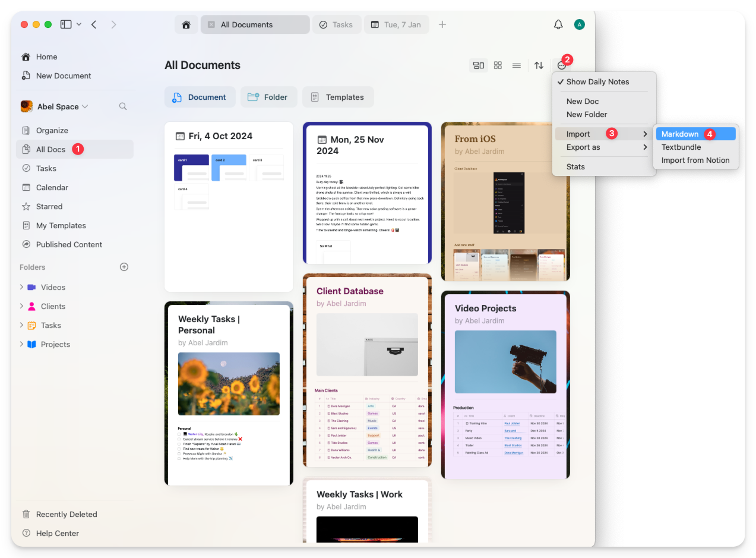
Task: Switch to card gallery view
Action: 479,65
